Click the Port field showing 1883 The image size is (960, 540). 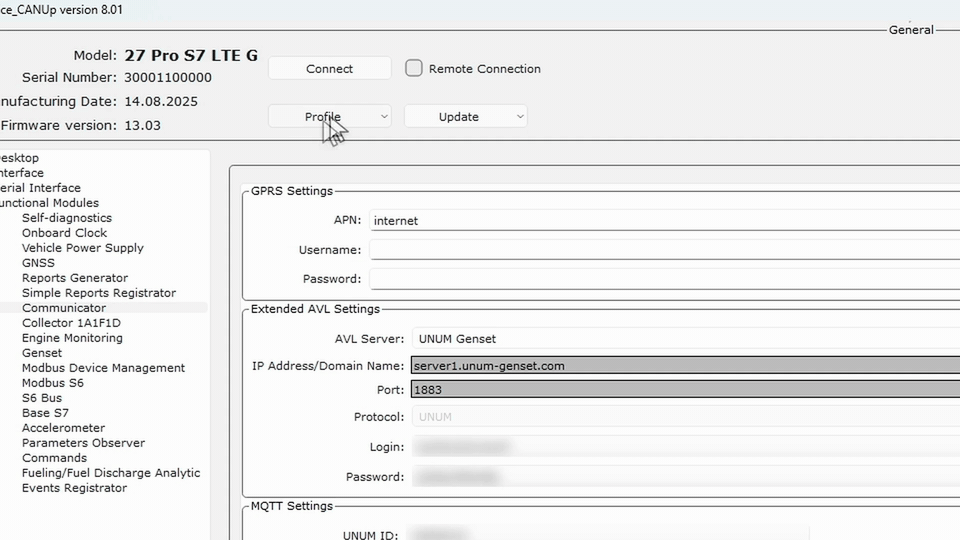(x=686, y=389)
